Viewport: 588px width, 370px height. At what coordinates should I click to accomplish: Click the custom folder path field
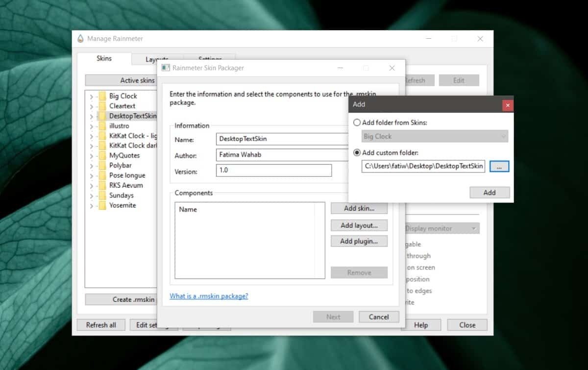[x=423, y=167]
